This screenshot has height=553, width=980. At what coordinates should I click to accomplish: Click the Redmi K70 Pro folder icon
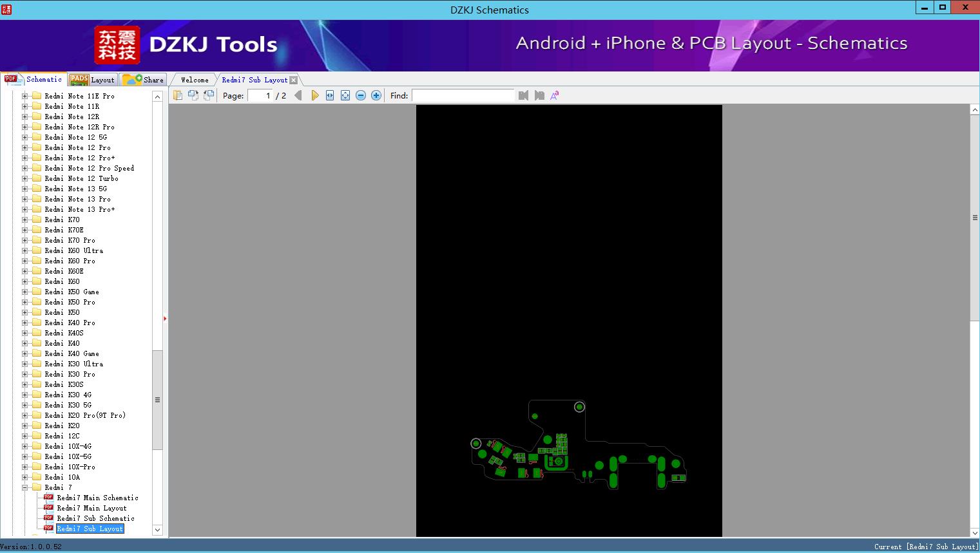[x=37, y=240]
